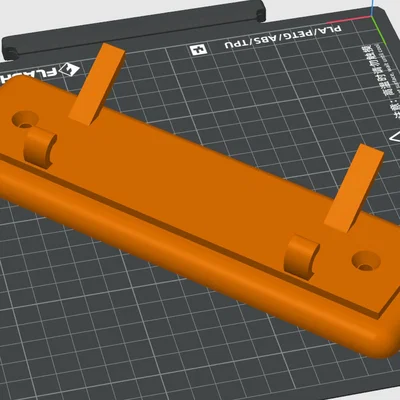Screen dimensions: 400x400
Task: Click the right upright tab on model
Action: pos(354,188)
